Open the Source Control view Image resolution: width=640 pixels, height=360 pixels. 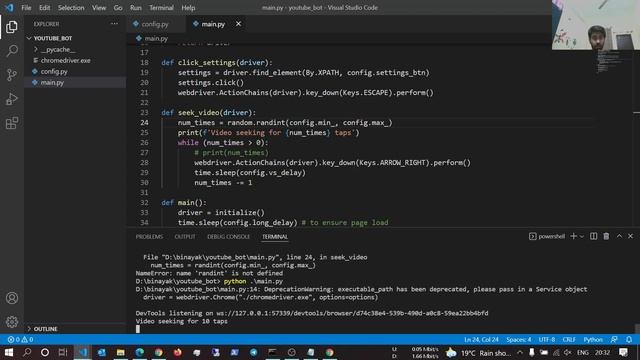12,75
